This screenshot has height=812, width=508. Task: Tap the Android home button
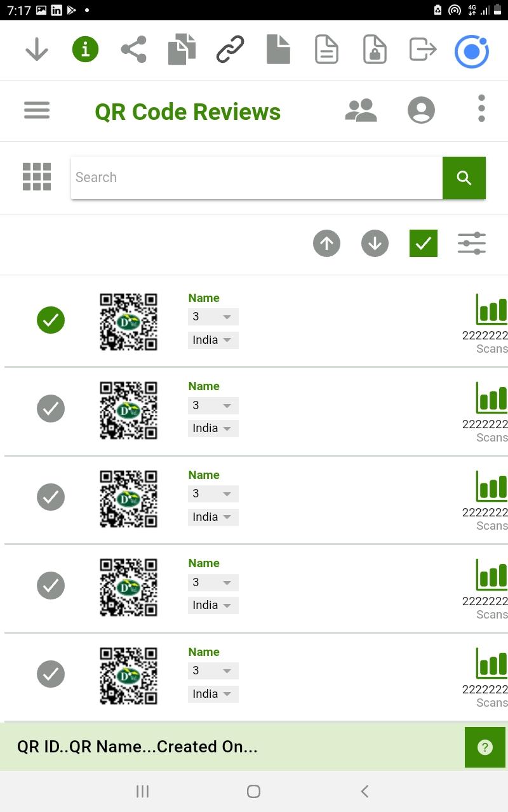click(x=253, y=791)
